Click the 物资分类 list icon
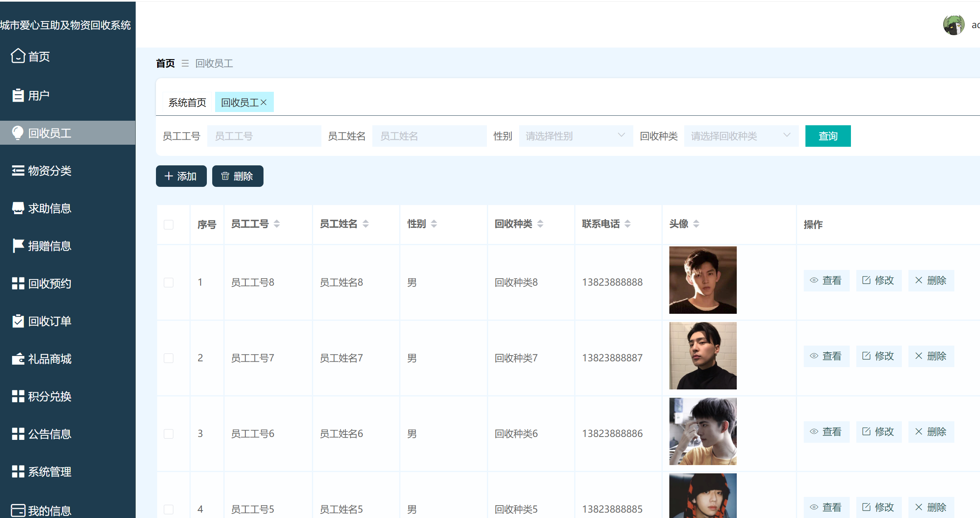 tap(18, 171)
